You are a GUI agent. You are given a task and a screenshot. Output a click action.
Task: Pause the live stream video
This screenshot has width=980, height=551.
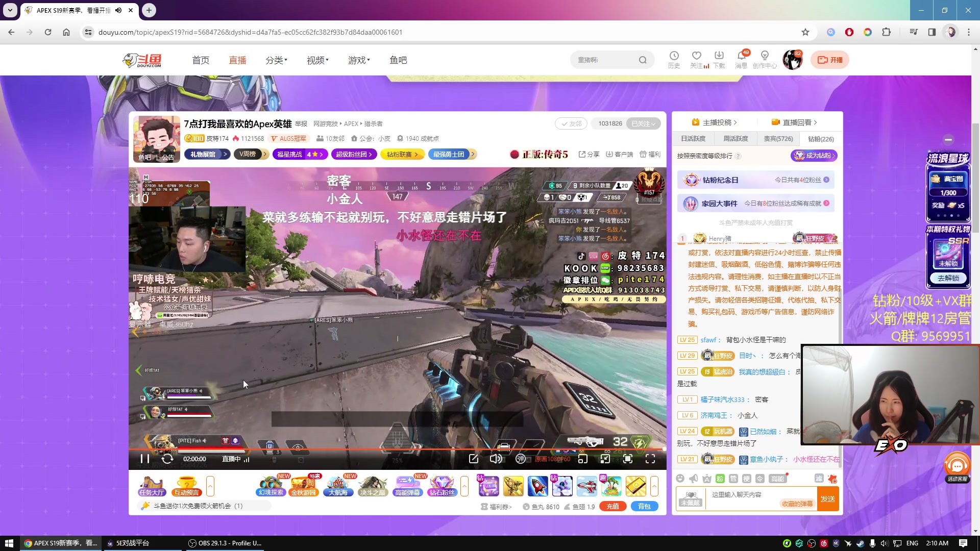[x=144, y=459]
